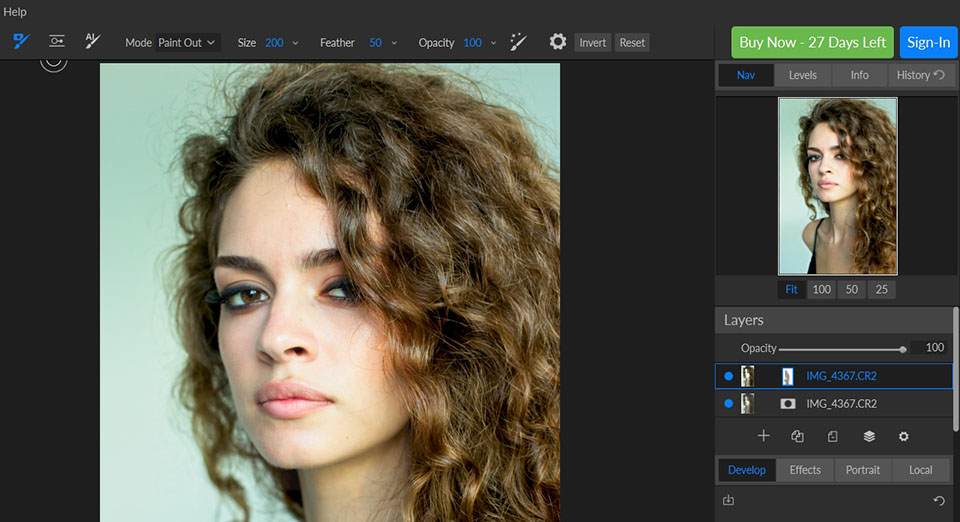Open the Help menu

(x=15, y=12)
